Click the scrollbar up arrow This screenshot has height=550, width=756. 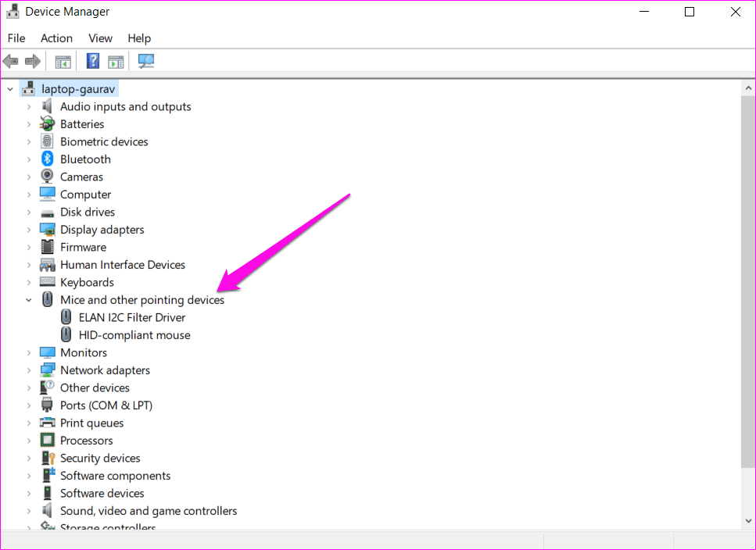point(748,88)
